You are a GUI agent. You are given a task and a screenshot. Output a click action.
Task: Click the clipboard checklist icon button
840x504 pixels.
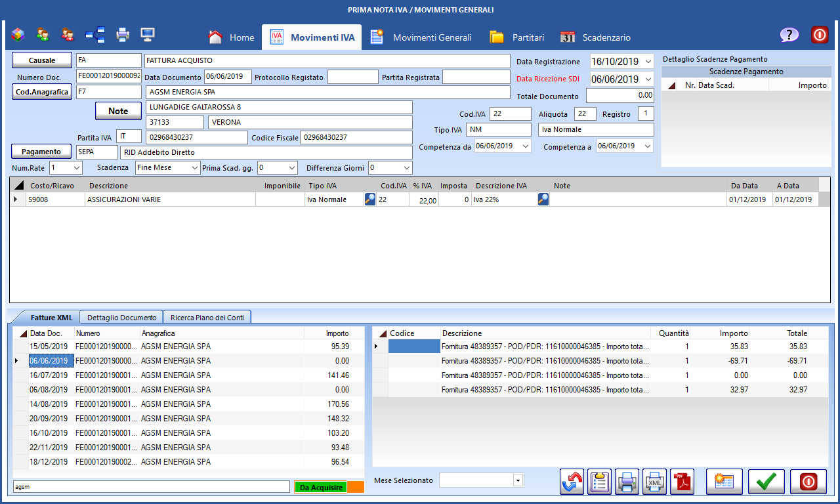600,481
